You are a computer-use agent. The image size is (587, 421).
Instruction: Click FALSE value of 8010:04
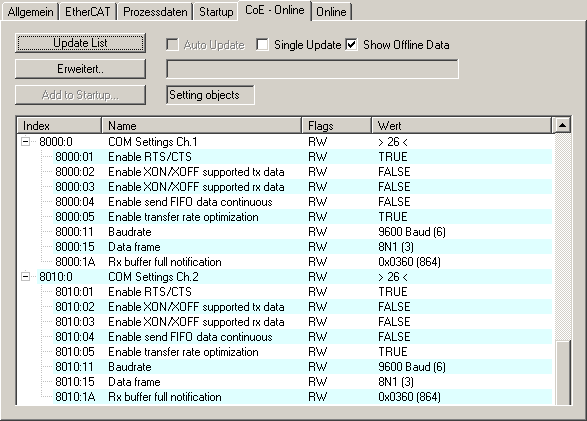tap(394, 336)
